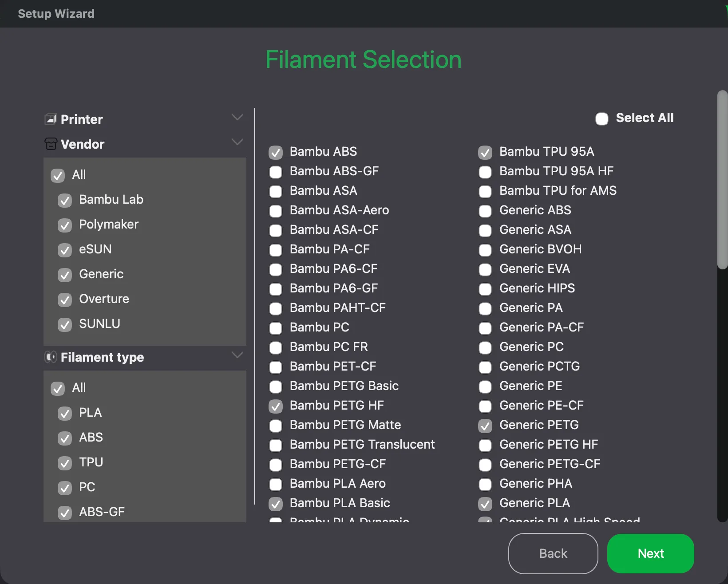Viewport: 728px width, 584px height.
Task: Go back with the Back button
Action: pos(553,553)
